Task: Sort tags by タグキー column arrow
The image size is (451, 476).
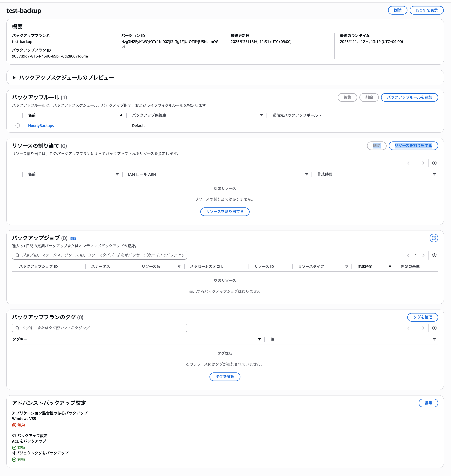Action: point(259,339)
